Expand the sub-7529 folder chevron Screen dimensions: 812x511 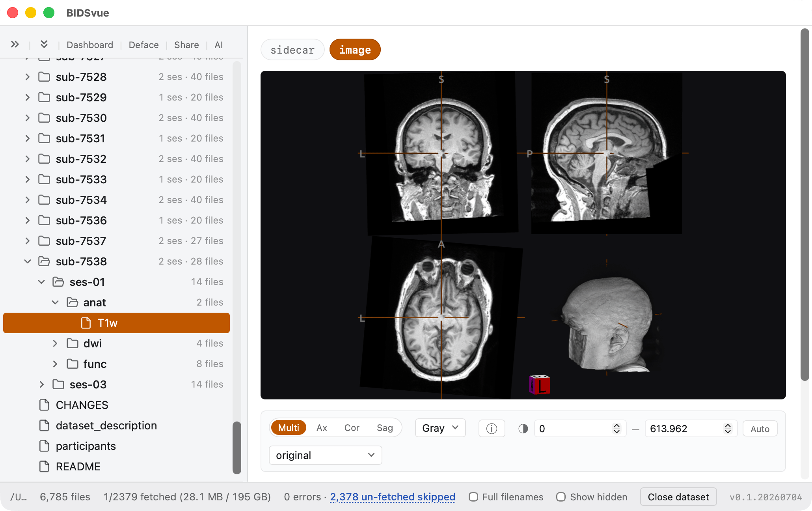pos(27,97)
